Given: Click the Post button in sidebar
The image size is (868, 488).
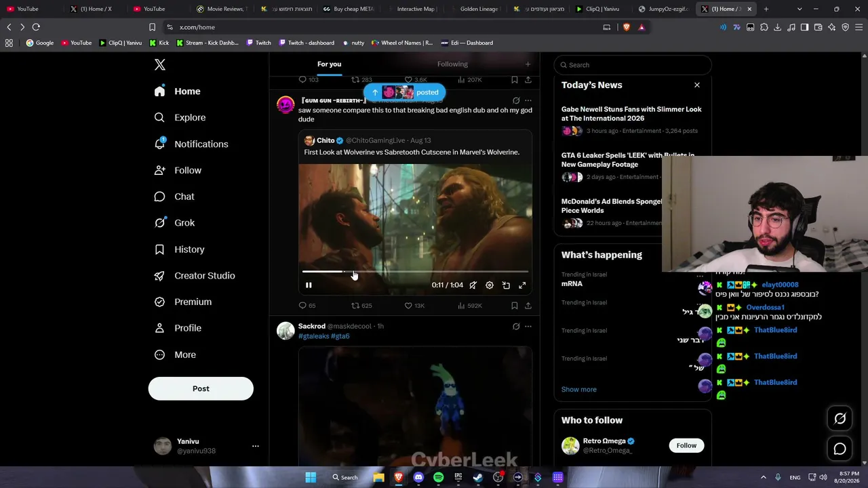Looking at the screenshot, I should click(x=201, y=389).
